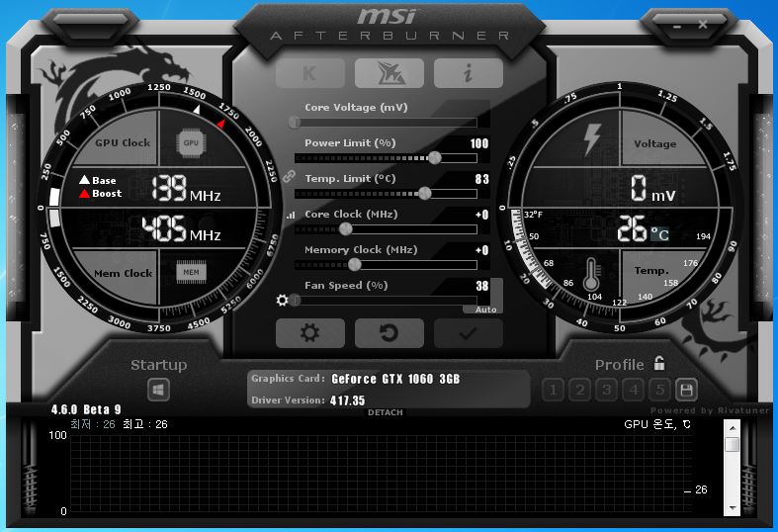Toggle the profile lock icon
This screenshot has height=532, width=778.
659,363
